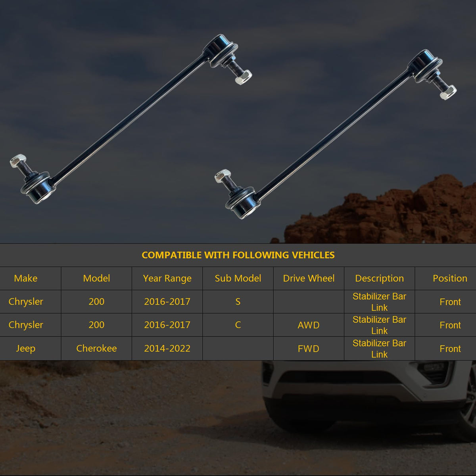Select the Cherokee model cell
This screenshot has height=476, width=476.
point(96,348)
